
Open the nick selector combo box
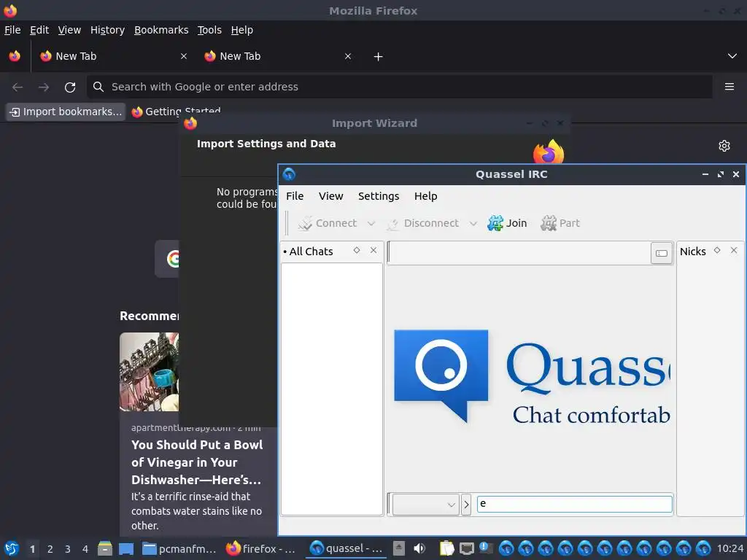coord(425,505)
